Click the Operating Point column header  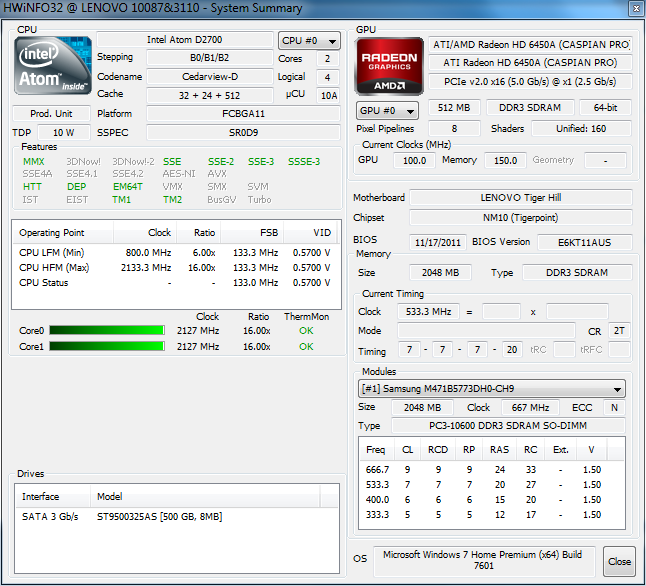[x=64, y=233]
